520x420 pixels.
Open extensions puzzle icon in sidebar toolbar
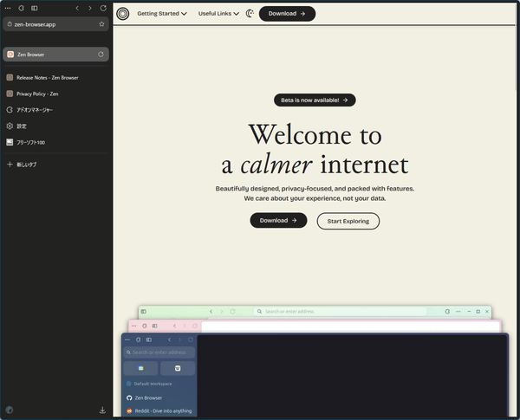coord(21,8)
